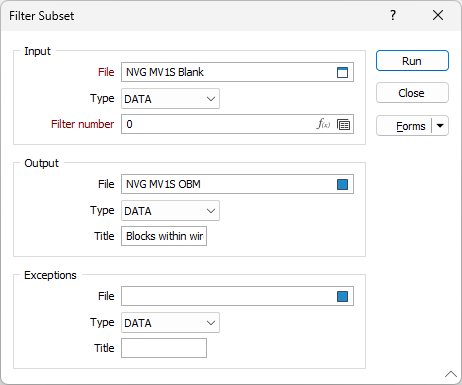462x385 pixels.
Task: Click the Close button
Action: [412, 93]
